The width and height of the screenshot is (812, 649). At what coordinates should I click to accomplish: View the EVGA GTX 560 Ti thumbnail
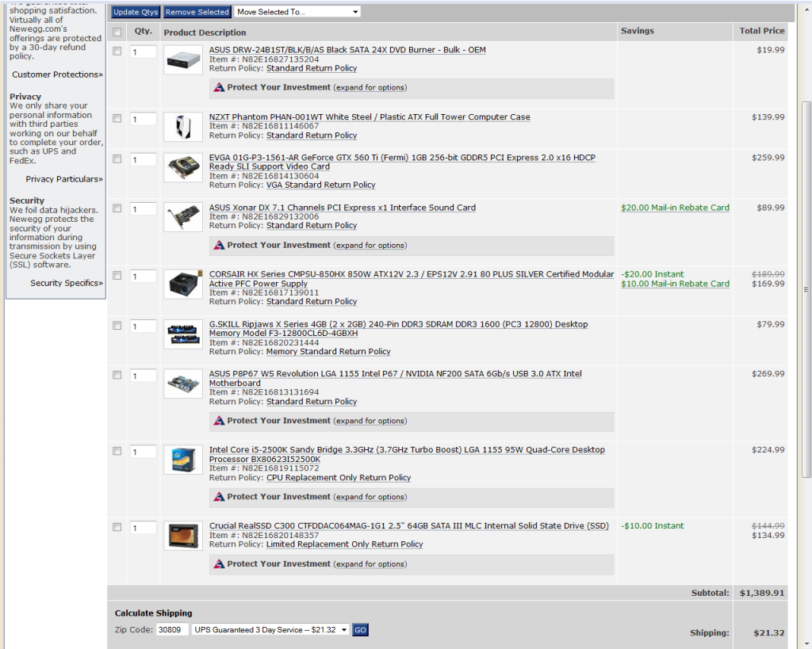coord(183,168)
